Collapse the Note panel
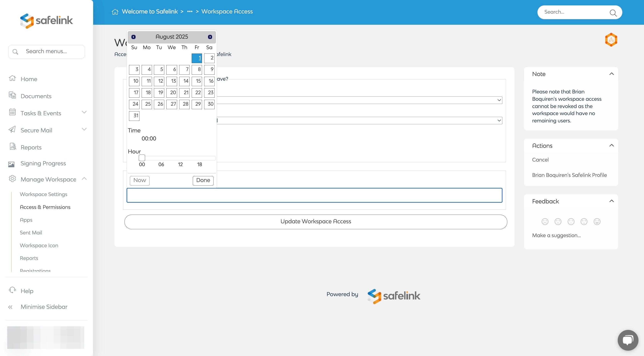 (611, 74)
